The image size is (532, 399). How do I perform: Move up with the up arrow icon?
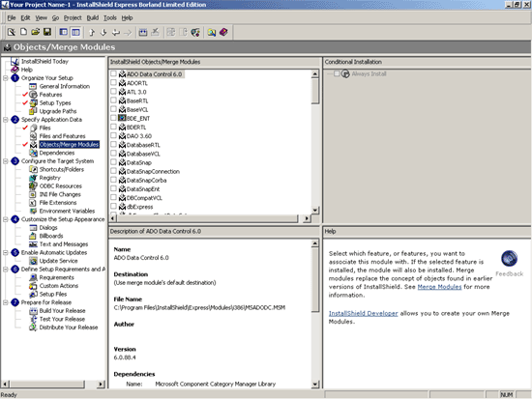(x=92, y=32)
